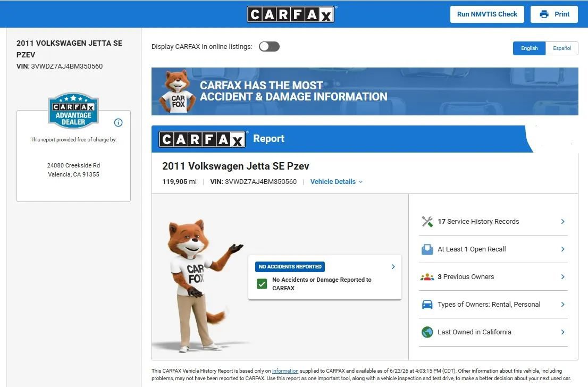This screenshot has width=588, height=387.
Task: Open the information hyperlink in disclaimer
Action: click(285, 371)
